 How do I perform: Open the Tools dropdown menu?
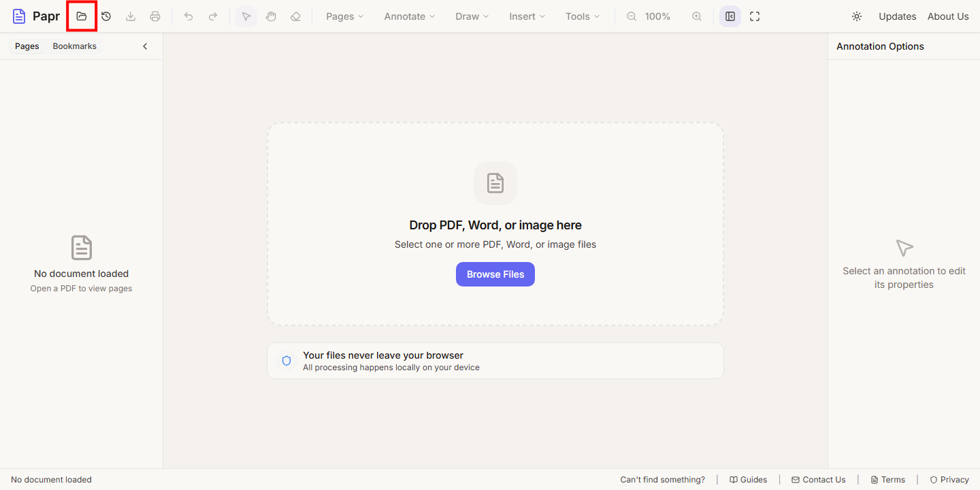click(583, 16)
